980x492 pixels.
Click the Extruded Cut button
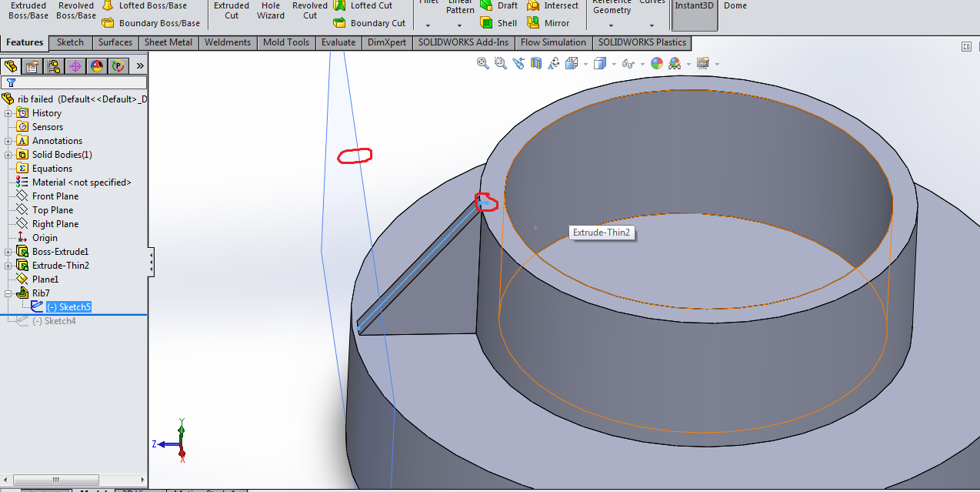pyautogui.click(x=232, y=10)
